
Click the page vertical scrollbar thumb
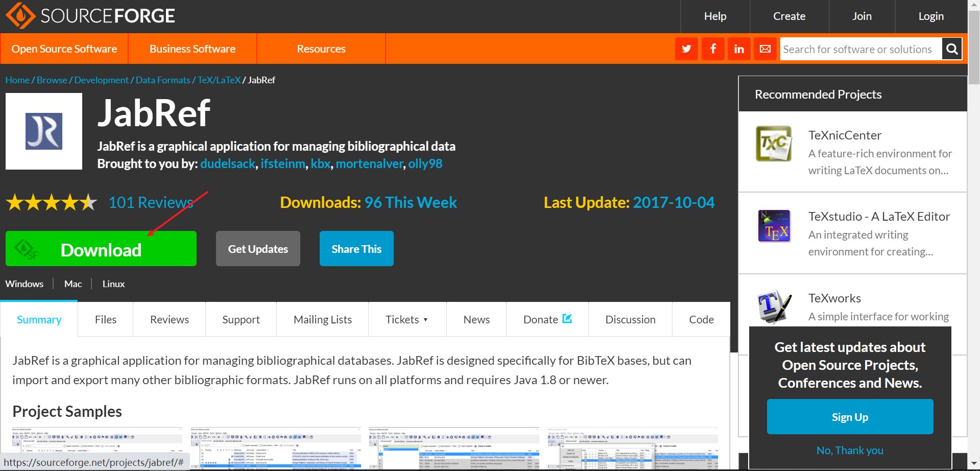pyautogui.click(x=974, y=47)
